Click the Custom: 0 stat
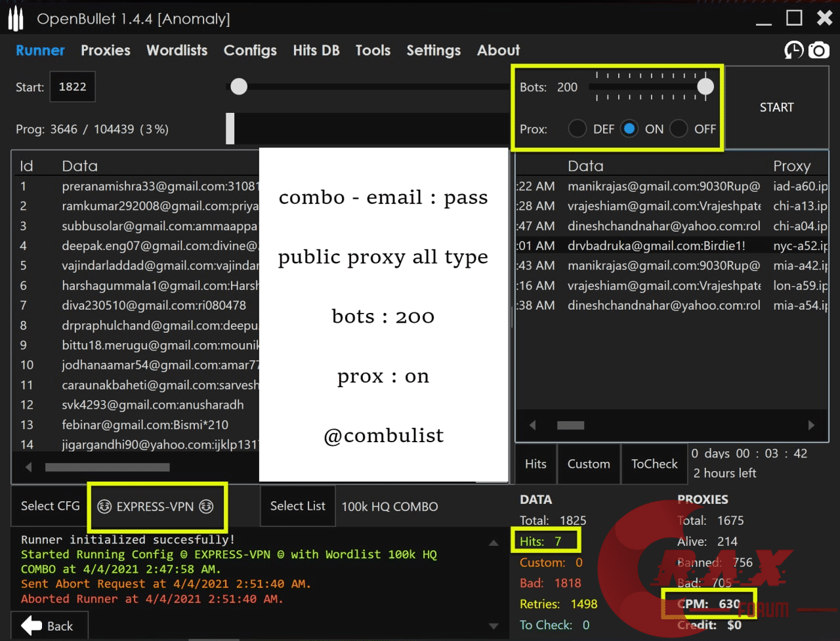 point(551,562)
